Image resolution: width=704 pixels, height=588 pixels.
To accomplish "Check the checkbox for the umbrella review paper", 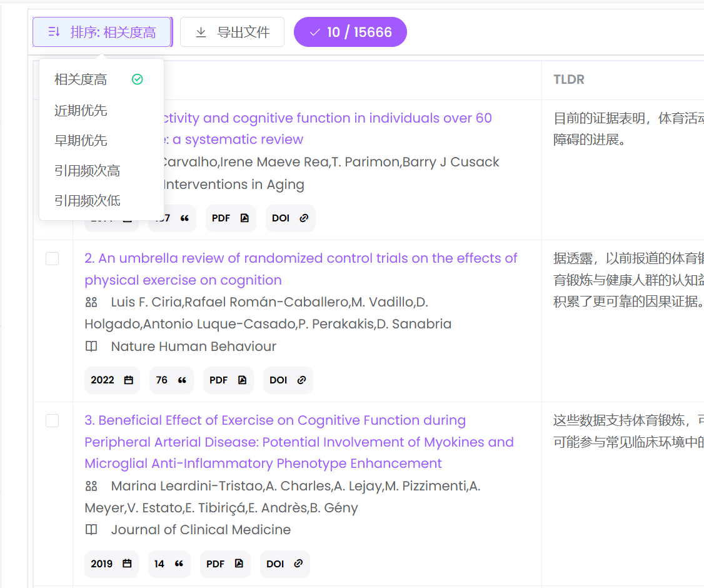I will (53, 258).
